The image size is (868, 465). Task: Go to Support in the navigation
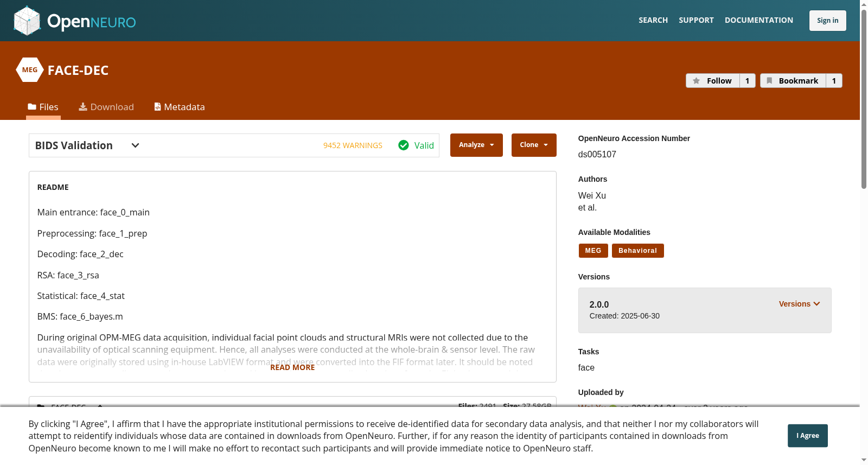coord(696,20)
